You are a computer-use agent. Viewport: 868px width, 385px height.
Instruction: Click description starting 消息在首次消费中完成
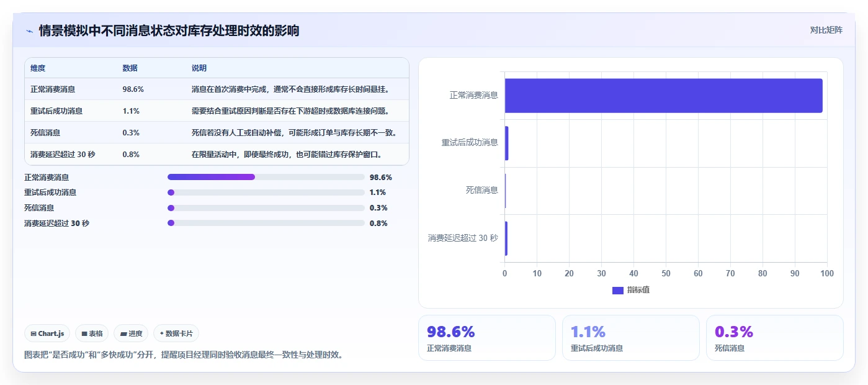click(290, 89)
